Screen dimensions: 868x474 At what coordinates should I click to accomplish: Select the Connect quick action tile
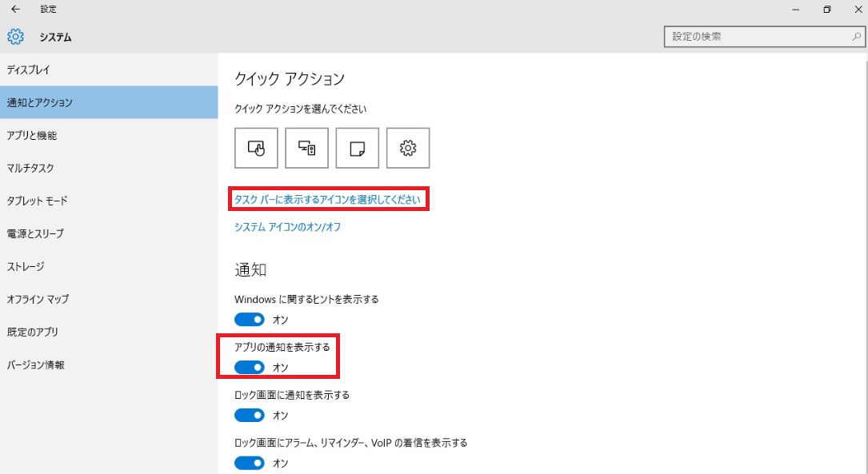point(306,148)
